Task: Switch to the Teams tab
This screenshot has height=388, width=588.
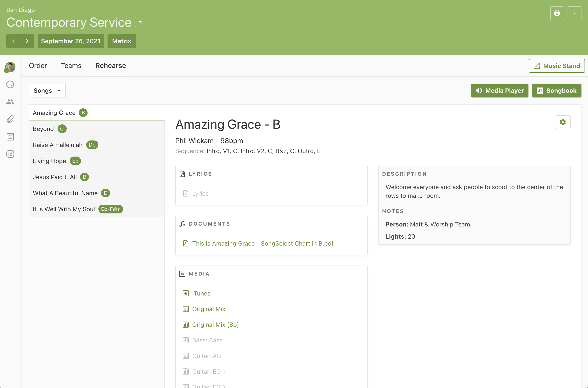Action: (x=71, y=66)
